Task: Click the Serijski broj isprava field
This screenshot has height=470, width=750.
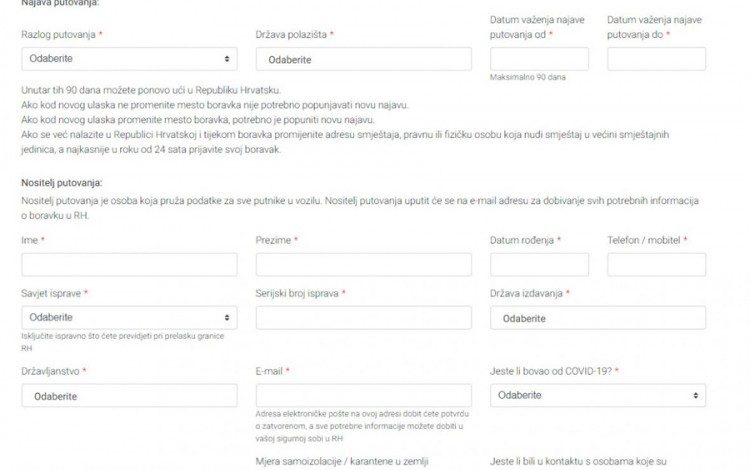Action: (x=363, y=318)
